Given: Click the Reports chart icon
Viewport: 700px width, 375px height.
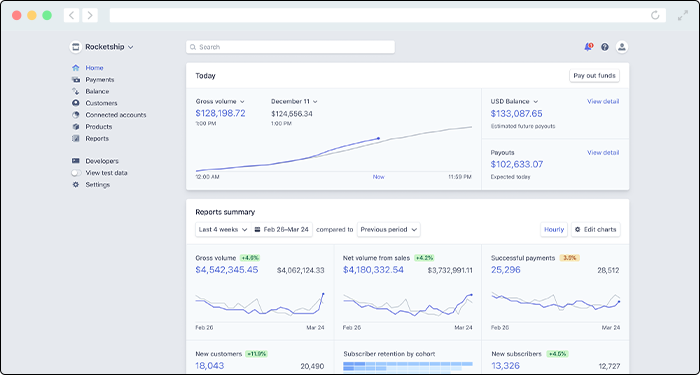Looking at the screenshot, I should pyautogui.click(x=75, y=138).
